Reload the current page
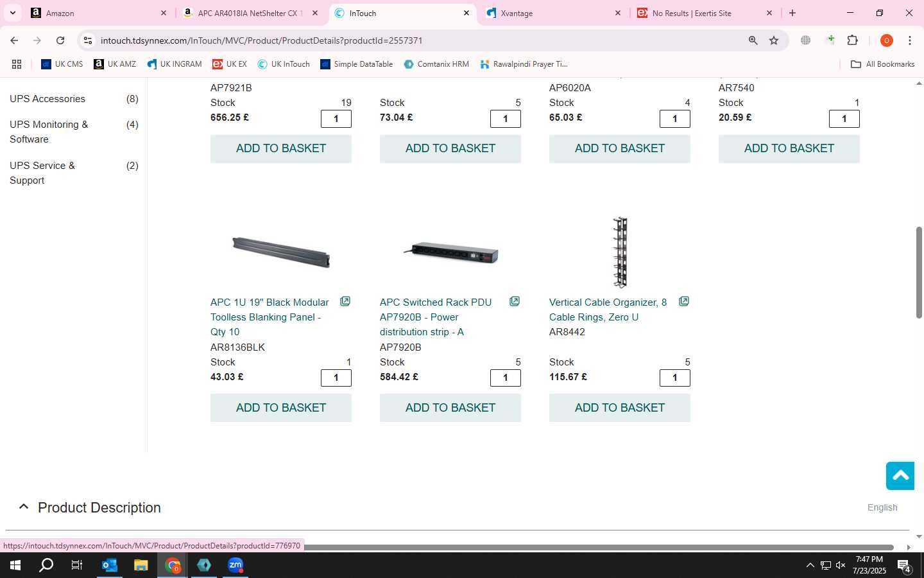The image size is (924, 578). tap(60, 40)
